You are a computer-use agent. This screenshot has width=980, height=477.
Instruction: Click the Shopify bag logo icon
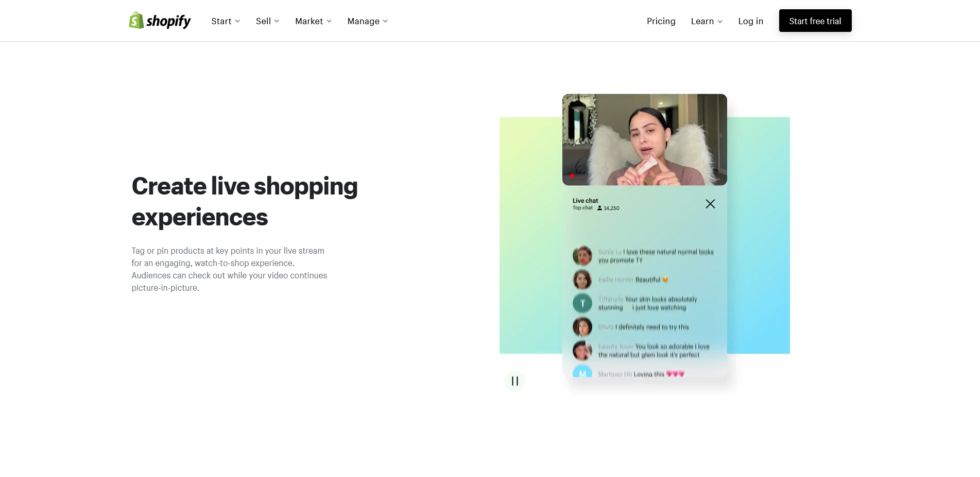pos(136,21)
